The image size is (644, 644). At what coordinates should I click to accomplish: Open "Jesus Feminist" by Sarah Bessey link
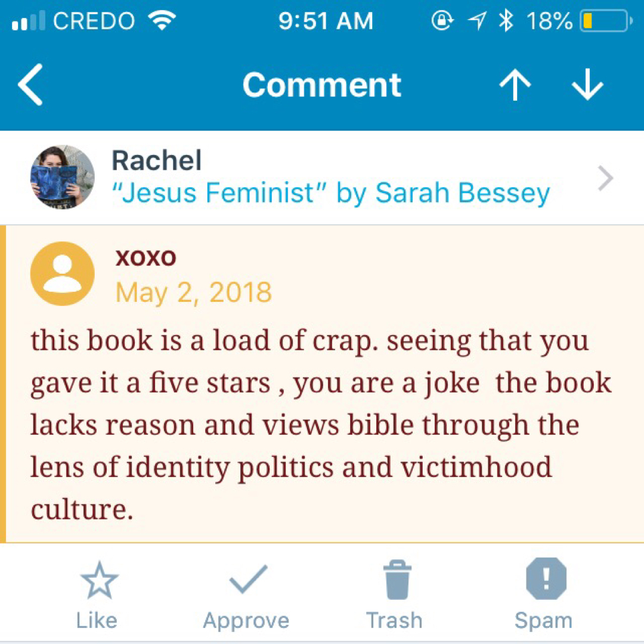tap(330, 193)
